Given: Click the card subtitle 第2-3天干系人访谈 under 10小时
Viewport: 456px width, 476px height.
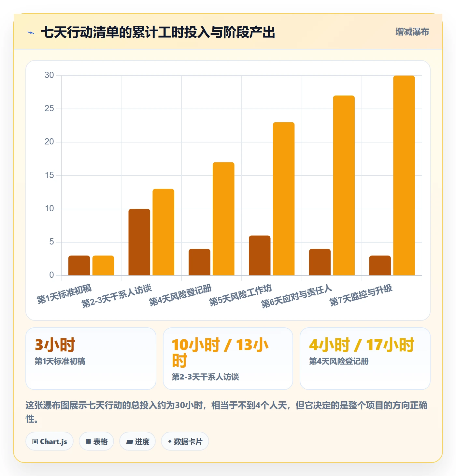Looking at the screenshot, I should click(x=206, y=377).
